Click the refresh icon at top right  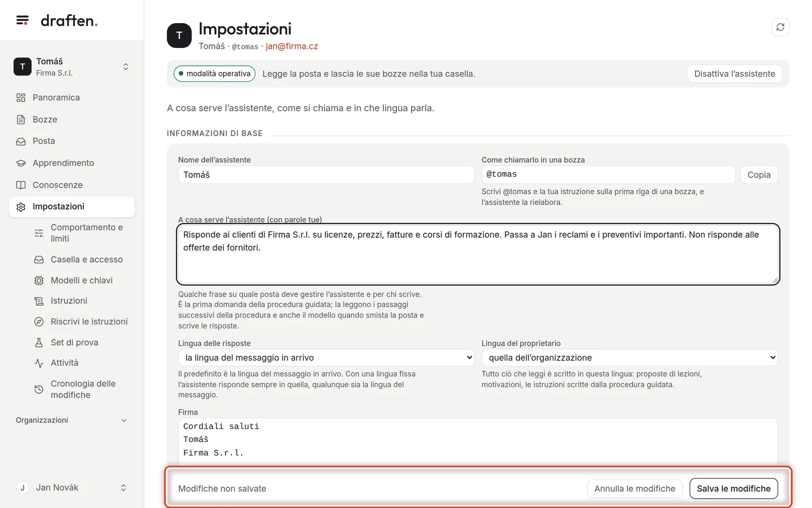pyautogui.click(x=780, y=27)
